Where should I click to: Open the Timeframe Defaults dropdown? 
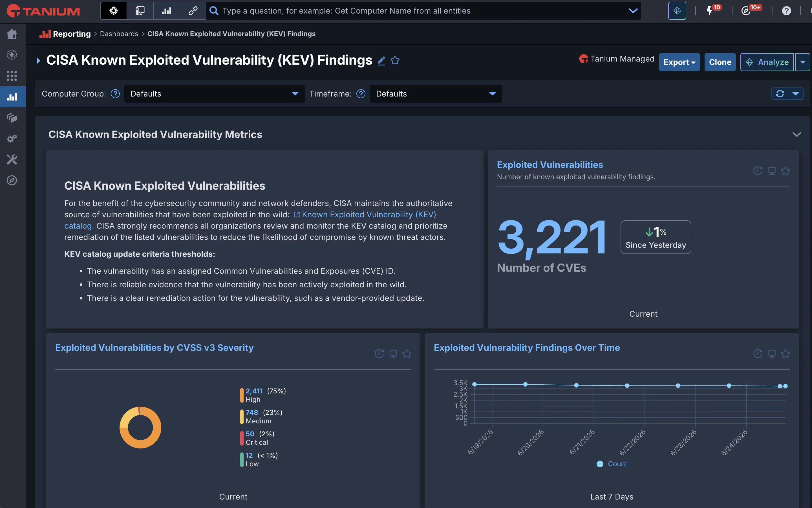[436, 94]
